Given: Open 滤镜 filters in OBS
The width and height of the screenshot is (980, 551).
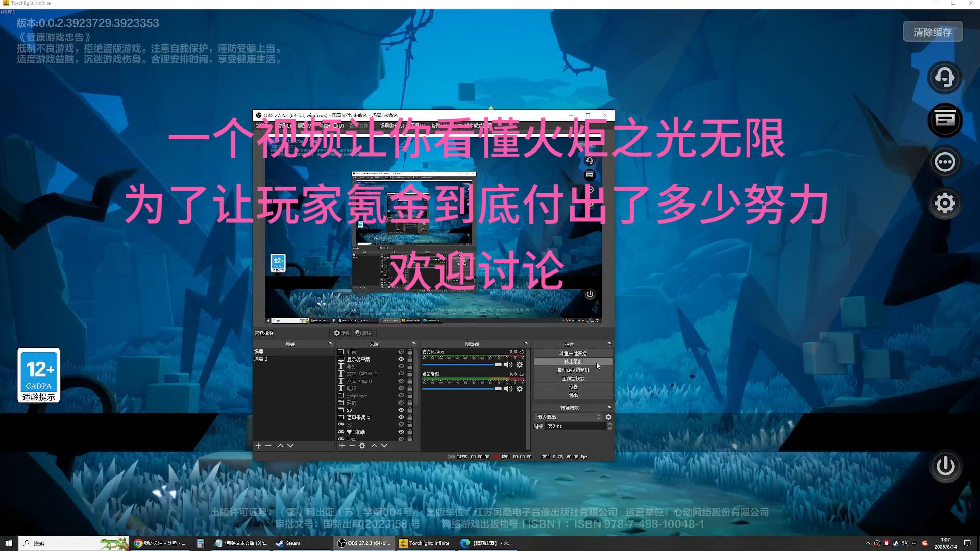Looking at the screenshot, I should coord(363,333).
